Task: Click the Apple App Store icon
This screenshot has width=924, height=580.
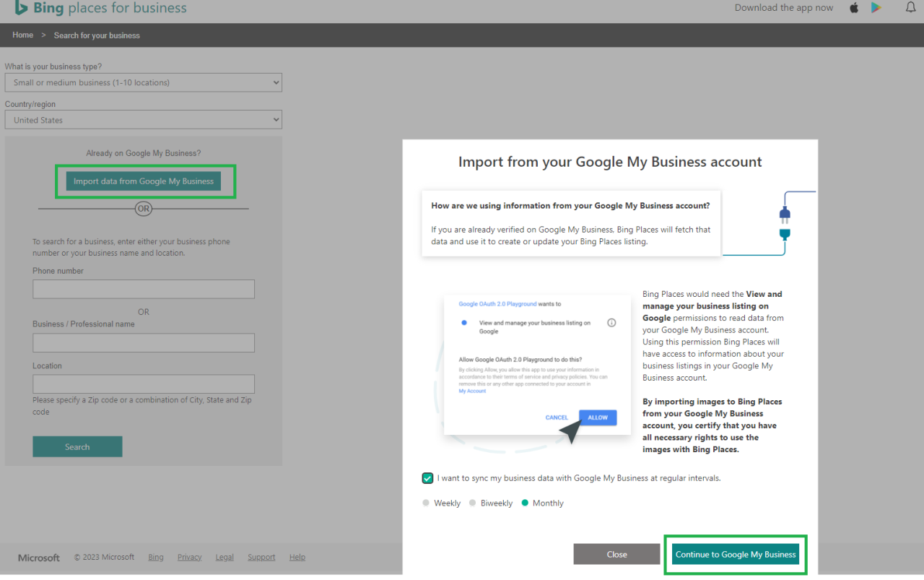Action: (x=853, y=8)
